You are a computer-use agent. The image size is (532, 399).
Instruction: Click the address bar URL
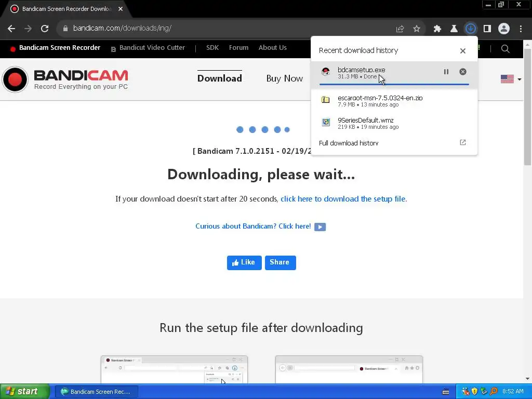(x=122, y=28)
